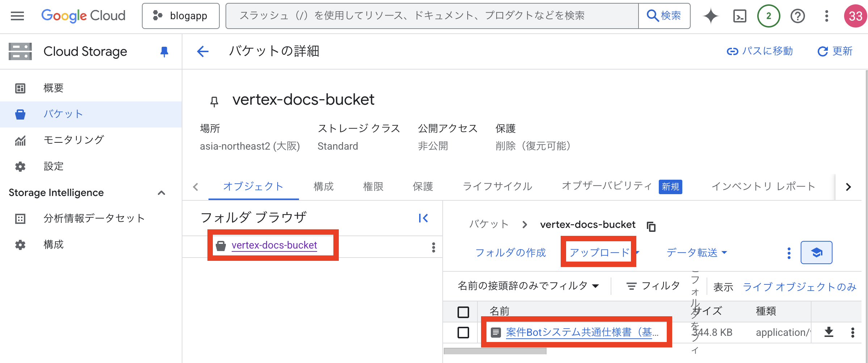
Task: Click the パスに移動 link
Action: point(759,51)
